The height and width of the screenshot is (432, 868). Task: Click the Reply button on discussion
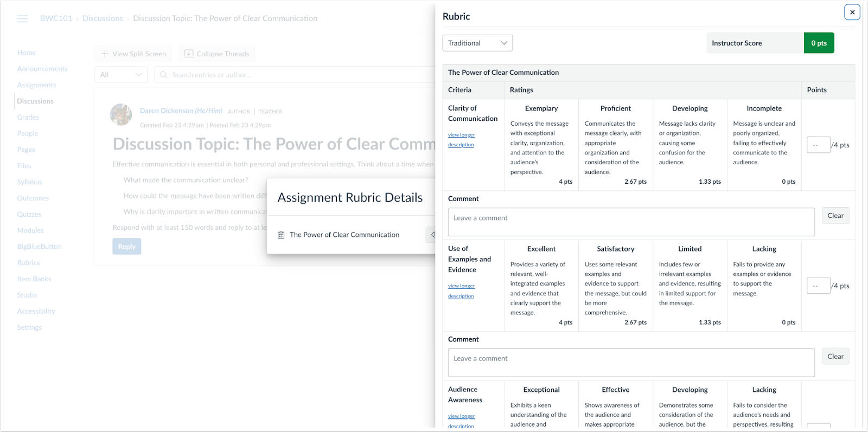(127, 247)
